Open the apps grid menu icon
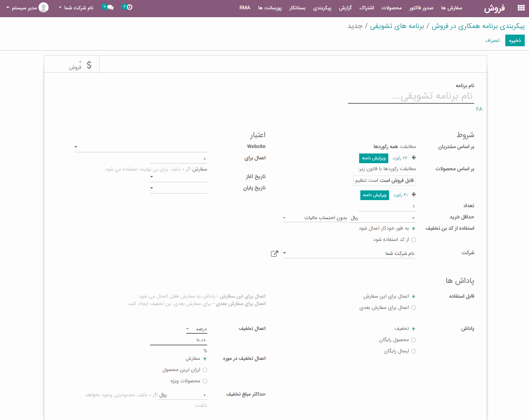This screenshot has height=420, width=529. 521,8
